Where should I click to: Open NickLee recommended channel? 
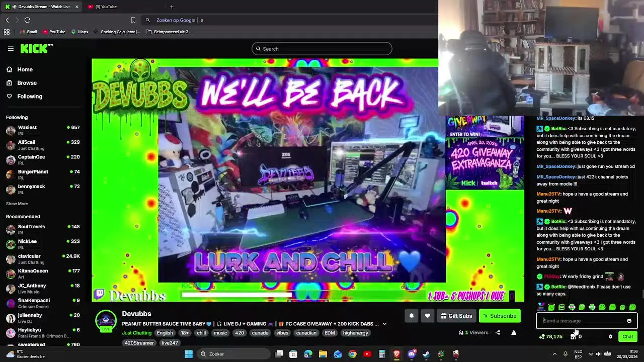[x=43, y=244]
